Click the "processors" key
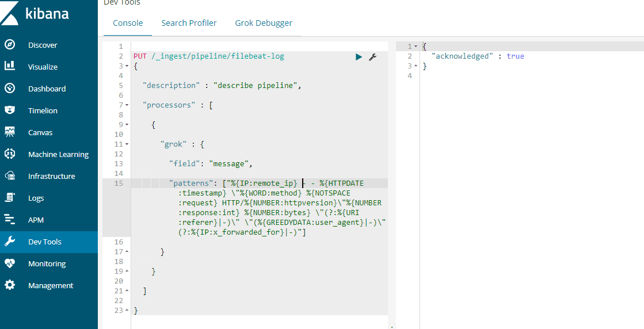This screenshot has height=329, width=644. (170, 105)
